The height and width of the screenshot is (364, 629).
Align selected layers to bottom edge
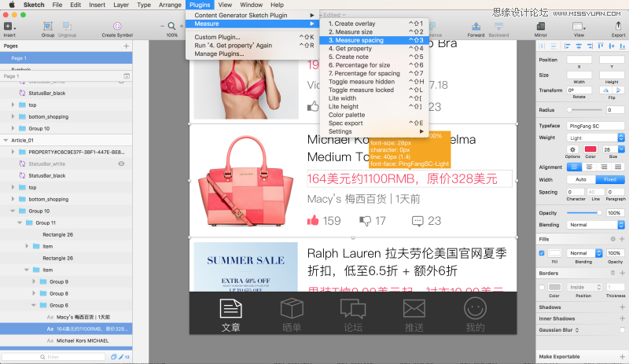click(622, 46)
